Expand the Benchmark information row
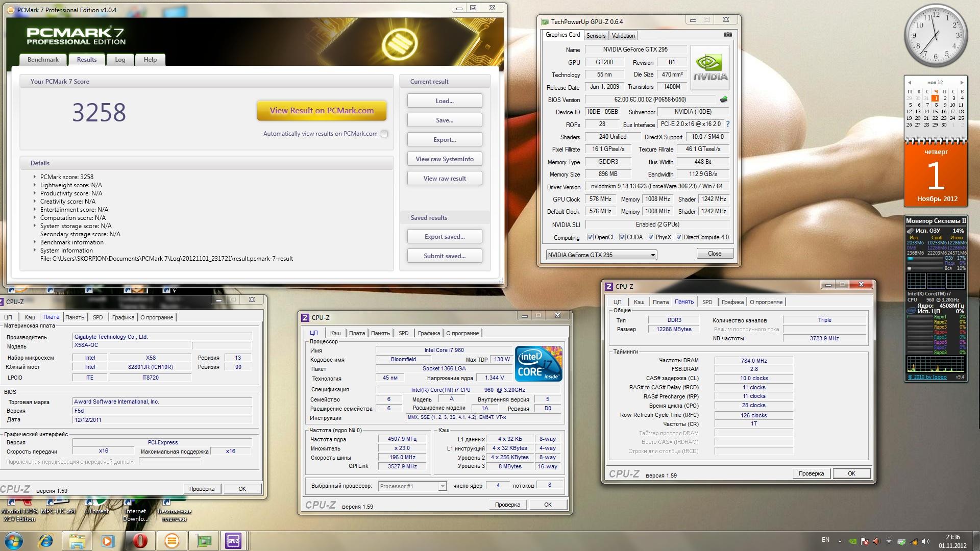 point(35,242)
